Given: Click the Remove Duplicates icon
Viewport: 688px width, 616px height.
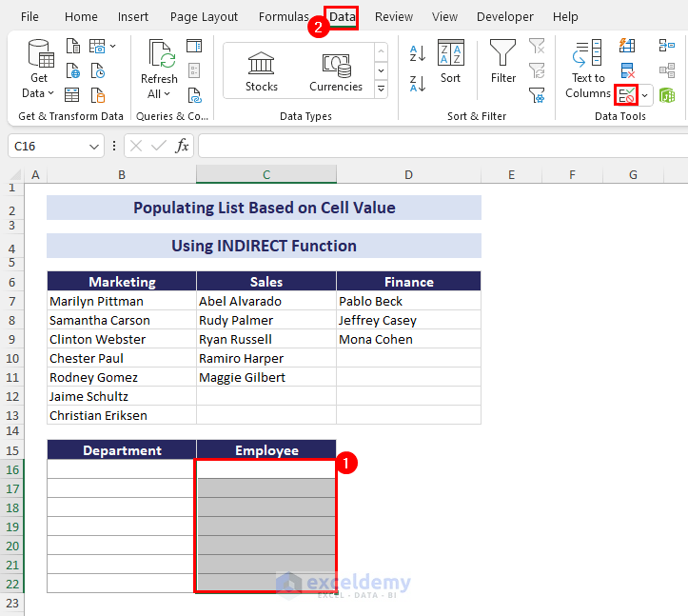Looking at the screenshot, I should point(627,70).
